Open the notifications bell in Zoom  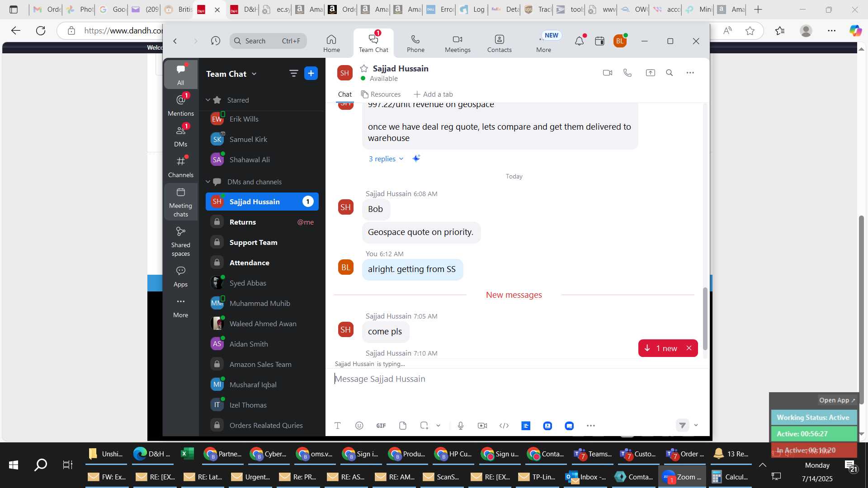(579, 41)
